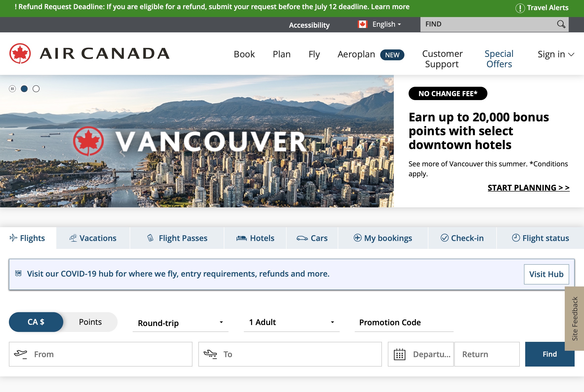Click the Visit Hub button
The image size is (584, 392).
[x=546, y=274]
